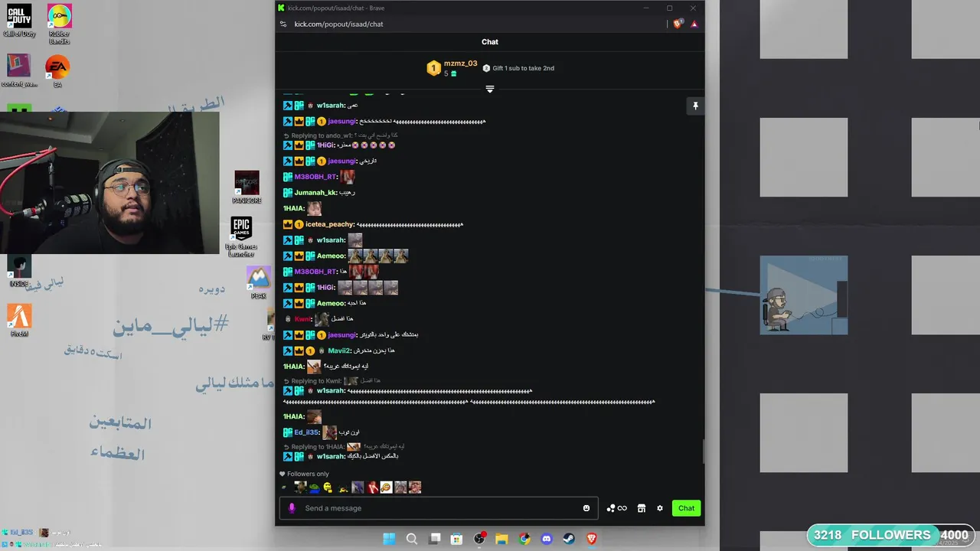Click the chat scrollbar thumb
The image size is (980, 551).
pos(704,452)
